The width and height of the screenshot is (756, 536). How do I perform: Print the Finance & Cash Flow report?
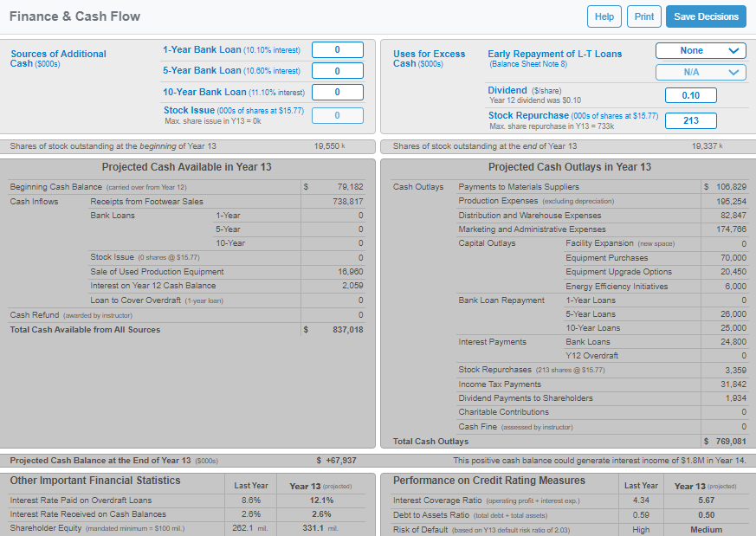tap(643, 16)
